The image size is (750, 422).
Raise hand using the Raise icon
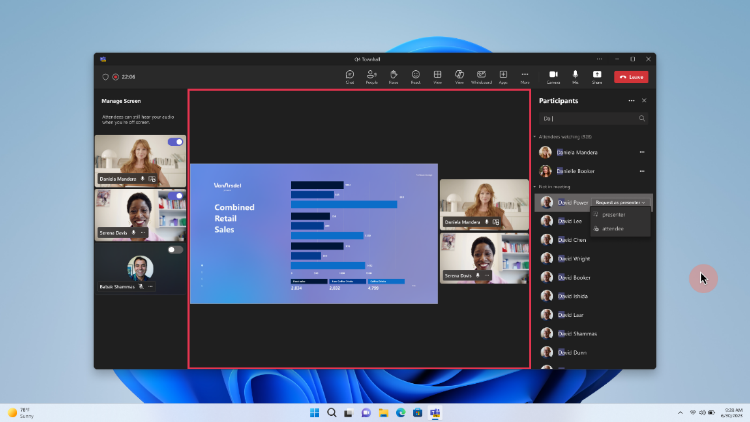[394, 75]
